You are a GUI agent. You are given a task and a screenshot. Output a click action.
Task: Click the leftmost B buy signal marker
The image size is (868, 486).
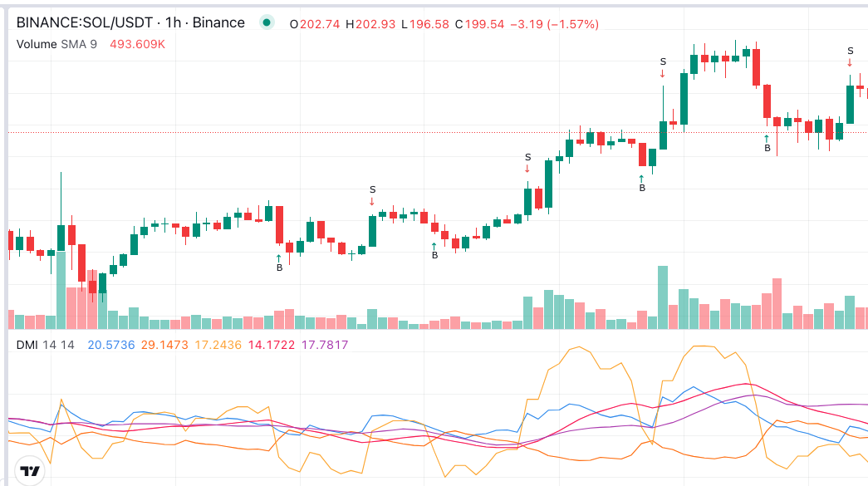[x=279, y=263]
